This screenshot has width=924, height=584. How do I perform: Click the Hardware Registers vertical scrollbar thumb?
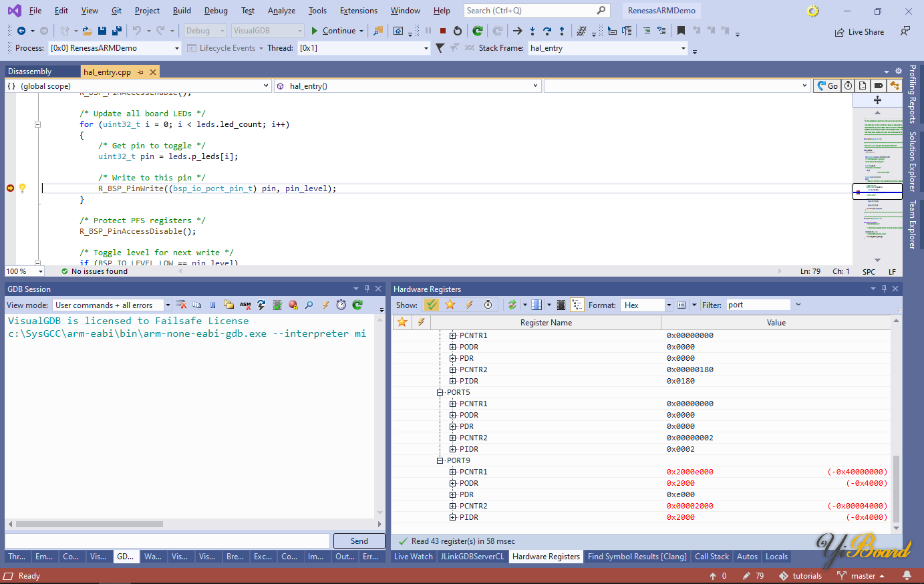point(896,489)
